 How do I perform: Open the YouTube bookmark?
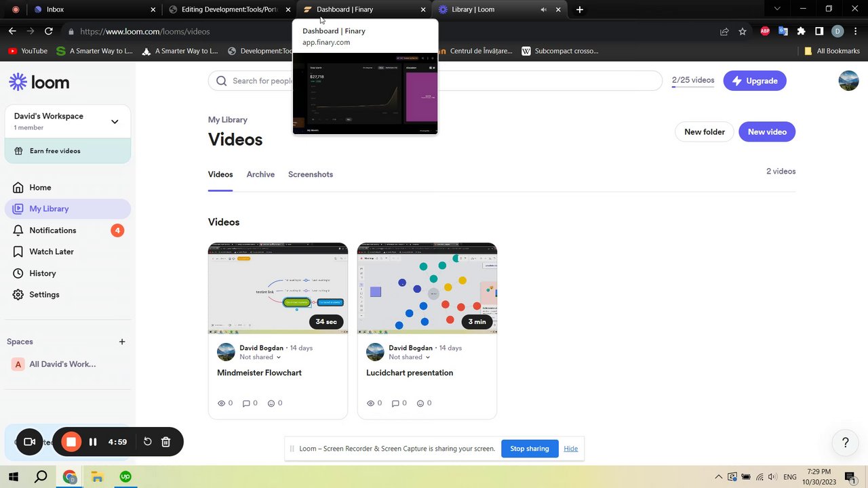[x=27, y=51]
